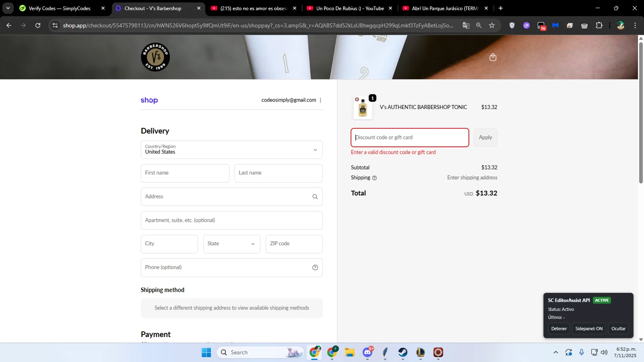The width and height of the screenshot is (644, 362).
Task: Click 'Enter a valid discount code' error text
Action: [x=393, y=152]
